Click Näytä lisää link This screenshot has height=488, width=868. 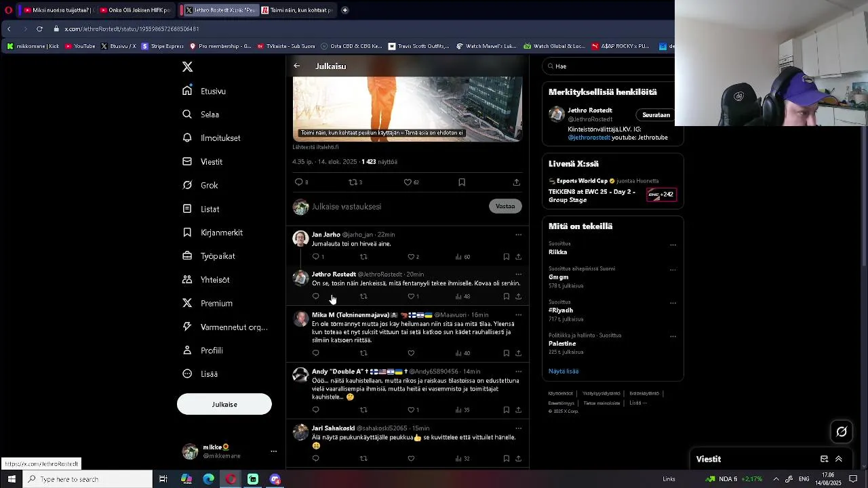click(x=564, y=371)
